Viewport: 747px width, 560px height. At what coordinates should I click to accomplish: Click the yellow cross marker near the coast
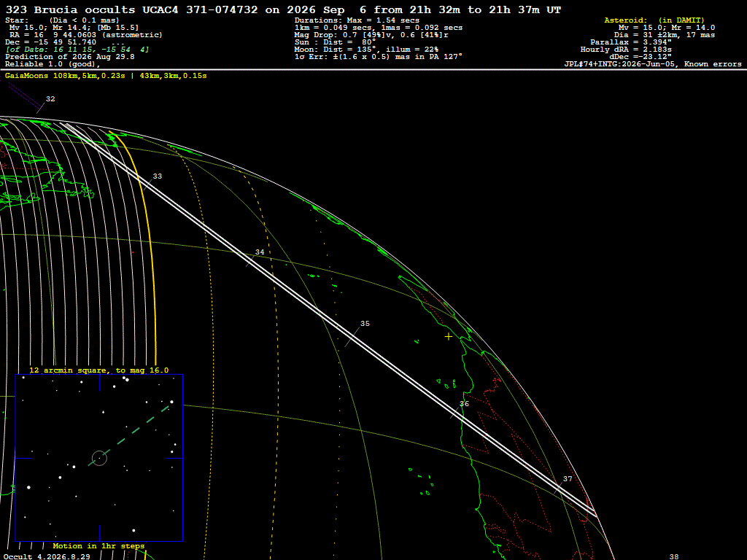click(x=449, y=337)
